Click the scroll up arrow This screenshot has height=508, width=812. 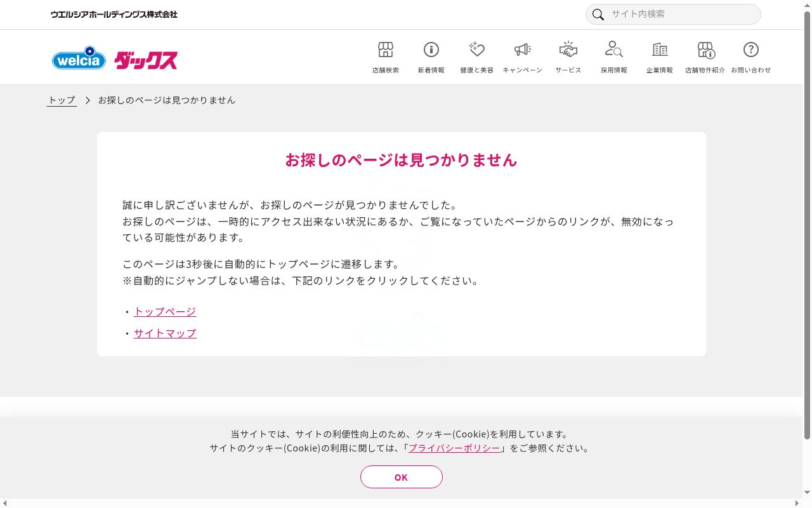(808, 5)
